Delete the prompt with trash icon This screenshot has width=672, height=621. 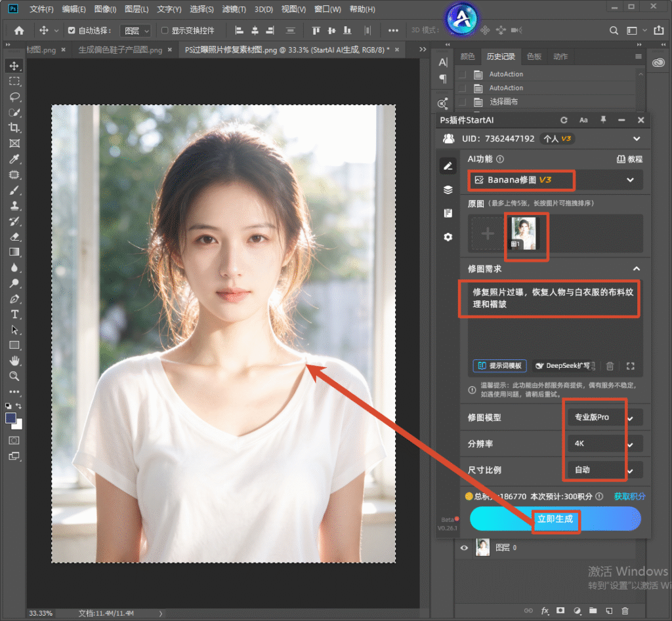tap(610, 366)
